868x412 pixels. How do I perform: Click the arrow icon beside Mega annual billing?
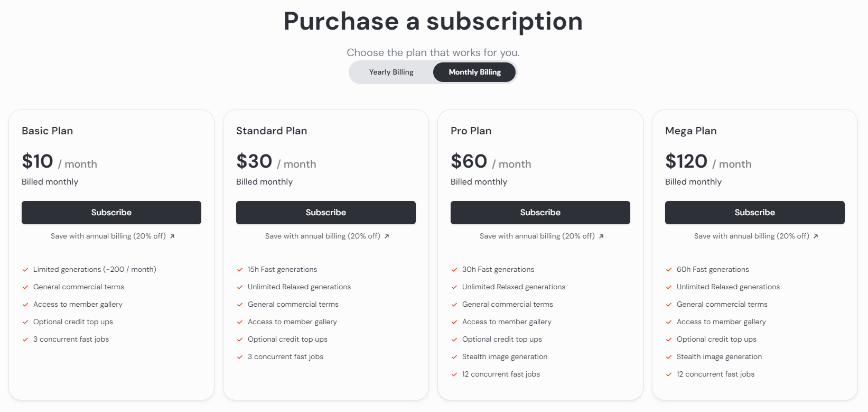click(816, 236)
